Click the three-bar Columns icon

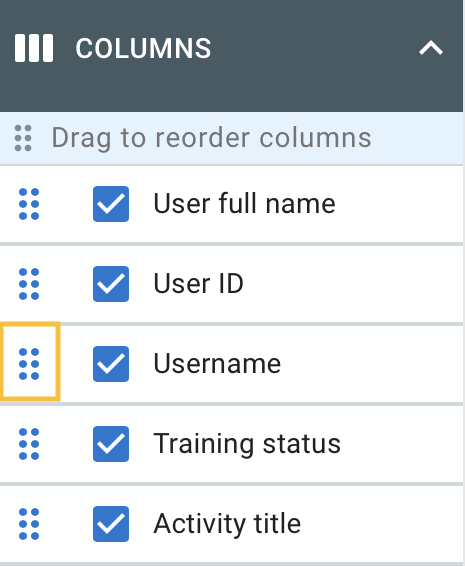(x=34, y=48)
